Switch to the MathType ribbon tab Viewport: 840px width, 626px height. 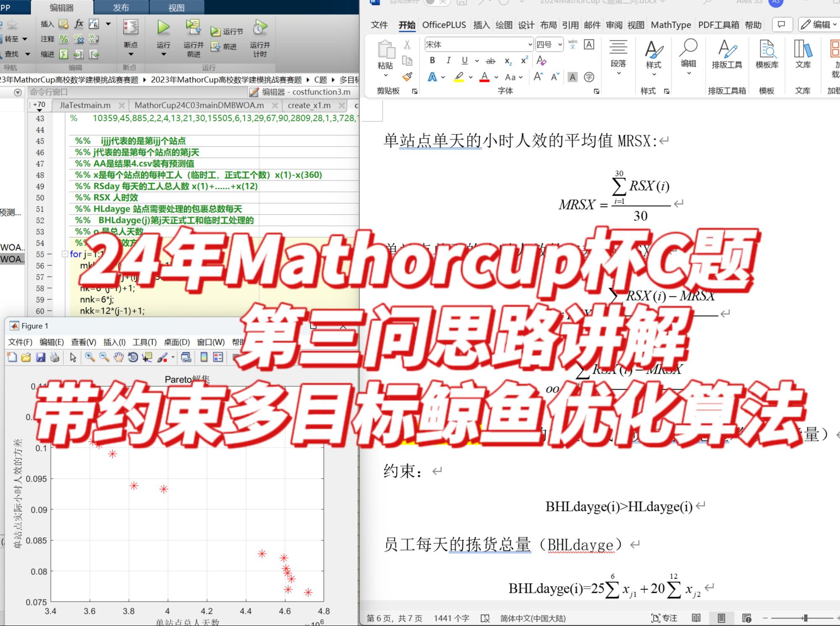click(x=670, y=25)
